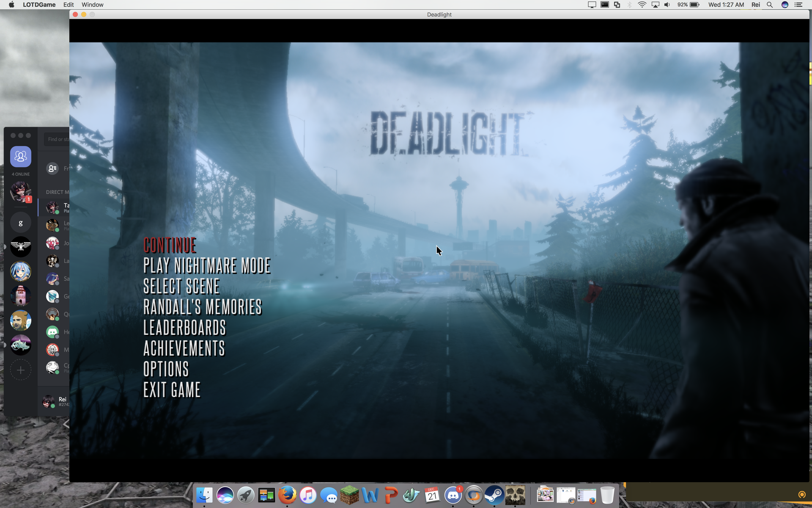Click the Deadlight skull icon in Dock
This screenshot has width=812, height=508.
(515, 495)
